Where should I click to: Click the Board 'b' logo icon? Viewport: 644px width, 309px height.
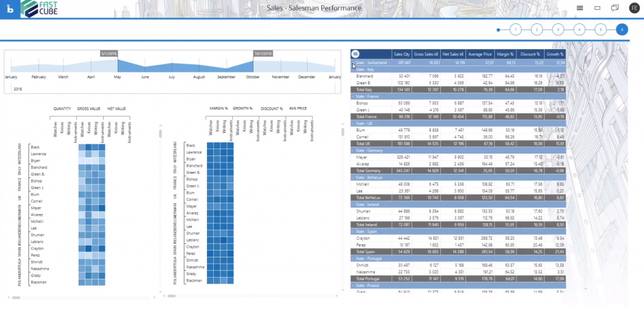(x=10, y=9)
